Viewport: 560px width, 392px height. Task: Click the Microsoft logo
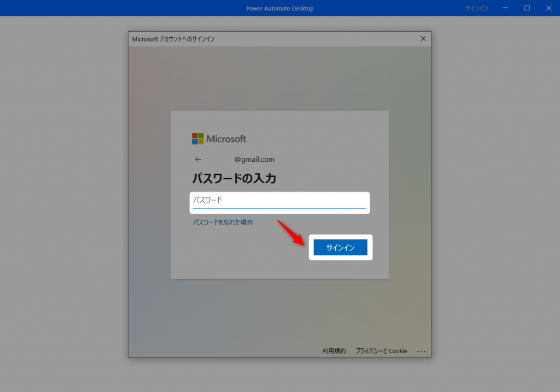(219, 138)
